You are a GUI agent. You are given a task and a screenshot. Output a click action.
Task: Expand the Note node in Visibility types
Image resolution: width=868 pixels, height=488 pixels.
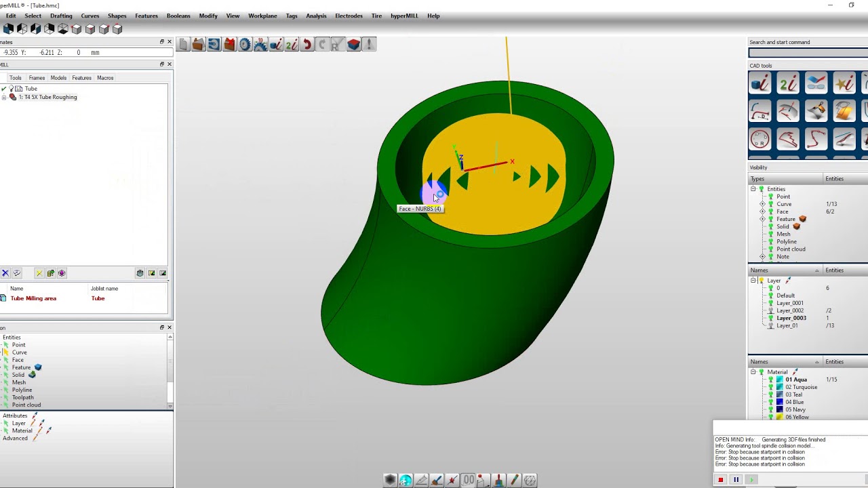762,257
